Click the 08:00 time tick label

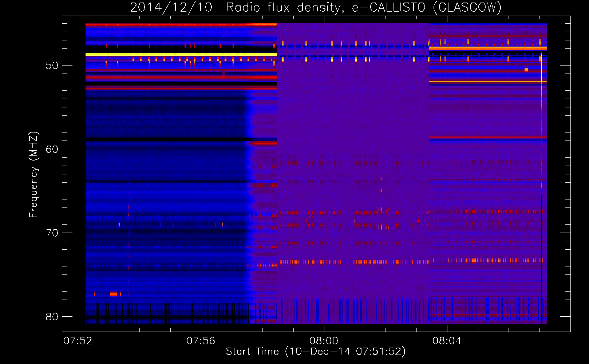(x=324, y=341)
